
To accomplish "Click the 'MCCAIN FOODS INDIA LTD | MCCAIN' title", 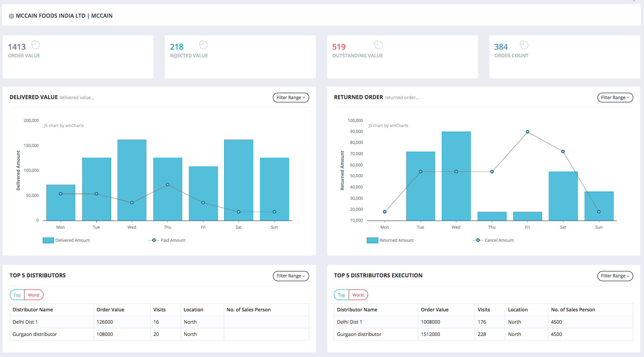I will 64,16.
